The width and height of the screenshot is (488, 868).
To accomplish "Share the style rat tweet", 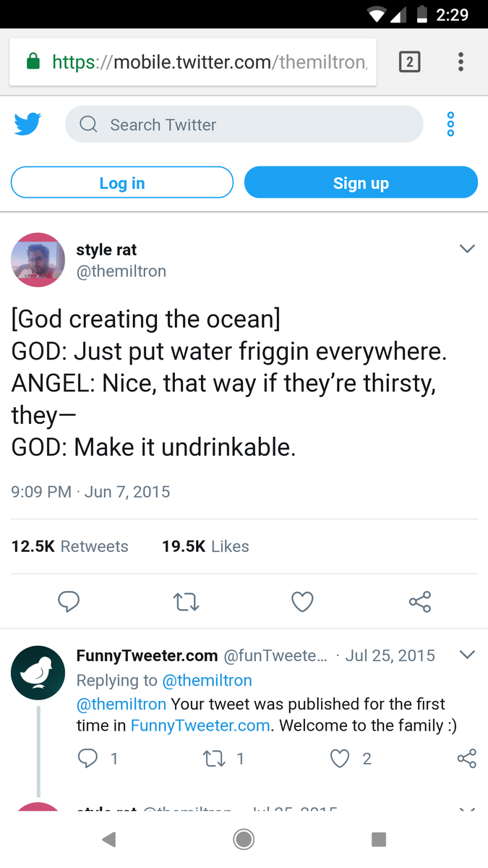I will pyautogui.click(x=419, y=601).
